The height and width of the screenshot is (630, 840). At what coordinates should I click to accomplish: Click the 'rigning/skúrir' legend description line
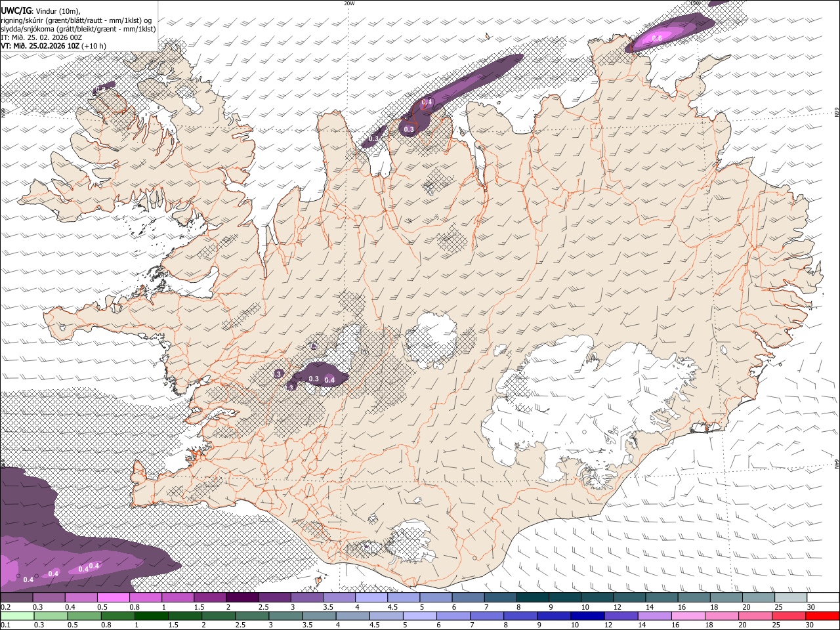(76, 20)
